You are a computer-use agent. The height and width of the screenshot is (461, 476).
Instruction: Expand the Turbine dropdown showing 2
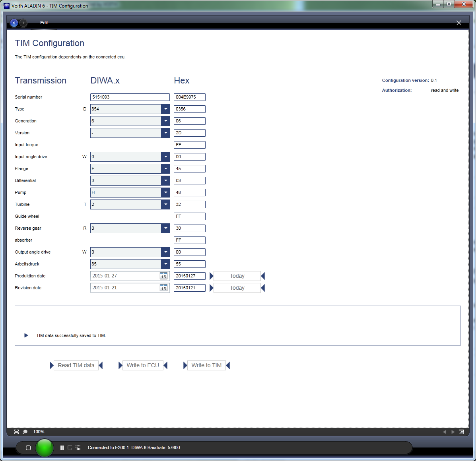165,204
